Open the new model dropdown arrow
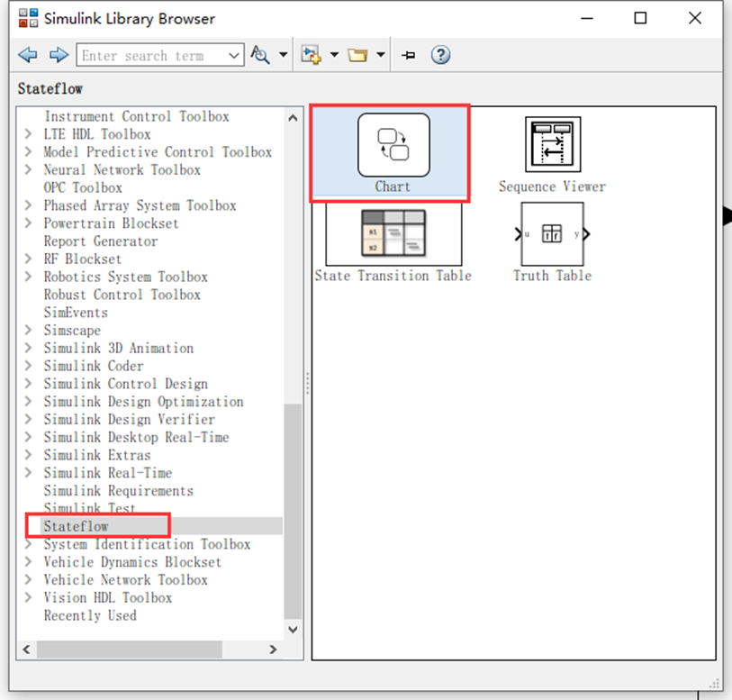This screenshot has width=732, height=700. tap(334, 55)
